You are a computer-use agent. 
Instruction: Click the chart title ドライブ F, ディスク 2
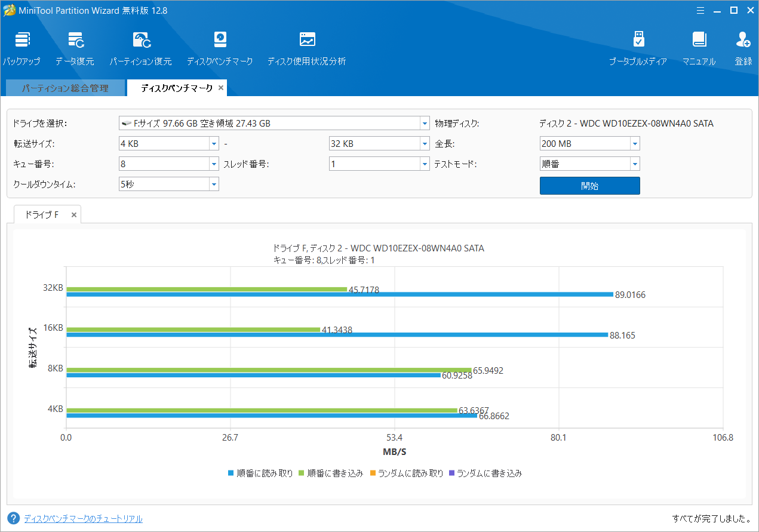coord(379,248)
